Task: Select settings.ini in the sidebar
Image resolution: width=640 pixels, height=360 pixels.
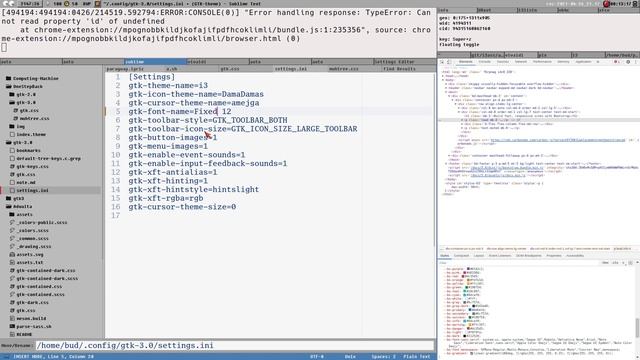Action: (x=32, y=190)
